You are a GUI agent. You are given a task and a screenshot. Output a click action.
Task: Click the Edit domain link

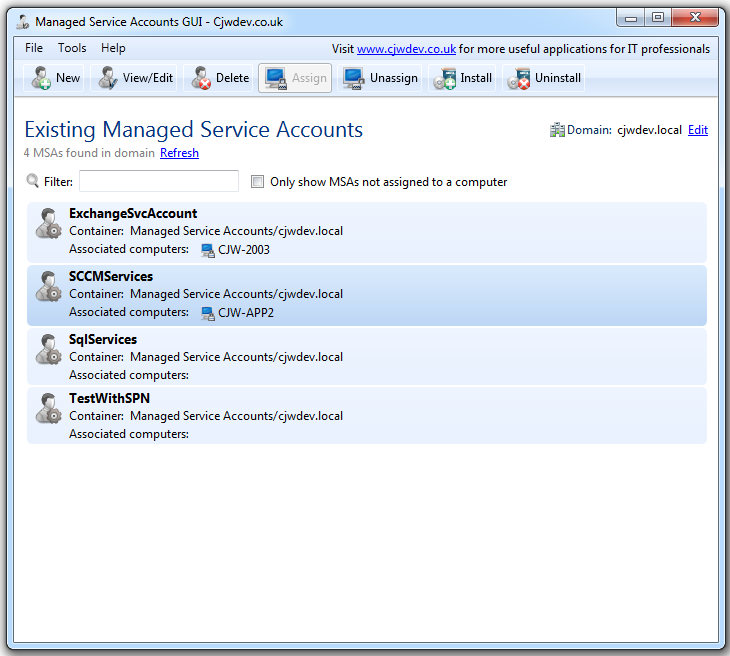click(697, 130)
